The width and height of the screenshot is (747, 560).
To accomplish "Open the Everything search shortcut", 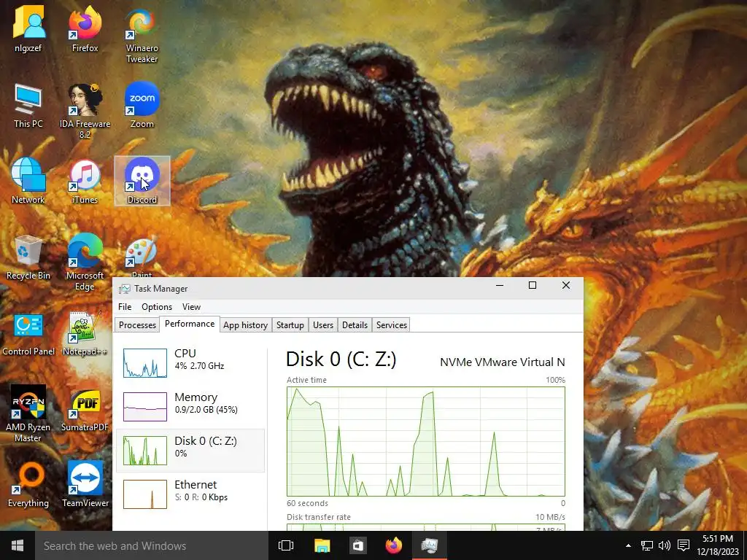I will 28,485.
